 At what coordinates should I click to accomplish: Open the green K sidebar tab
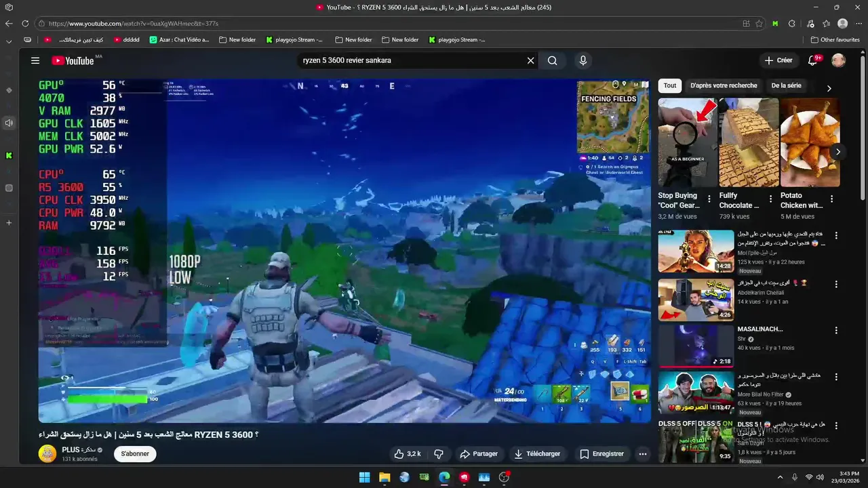pos(9,155)
